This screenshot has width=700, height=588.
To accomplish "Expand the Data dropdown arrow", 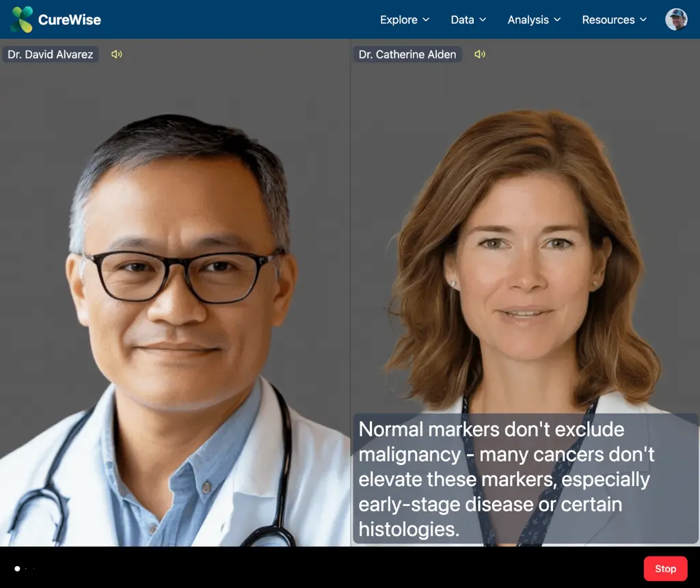I will (483, 20).
